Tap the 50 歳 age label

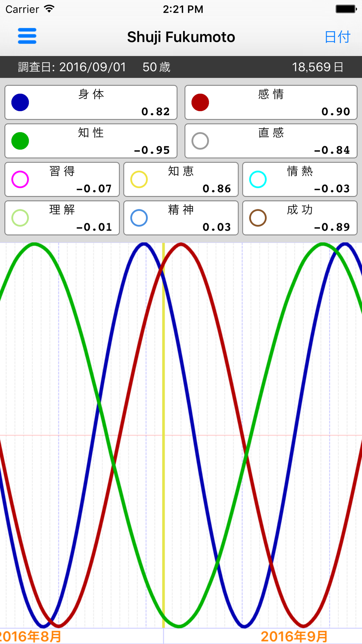(156, 67)
